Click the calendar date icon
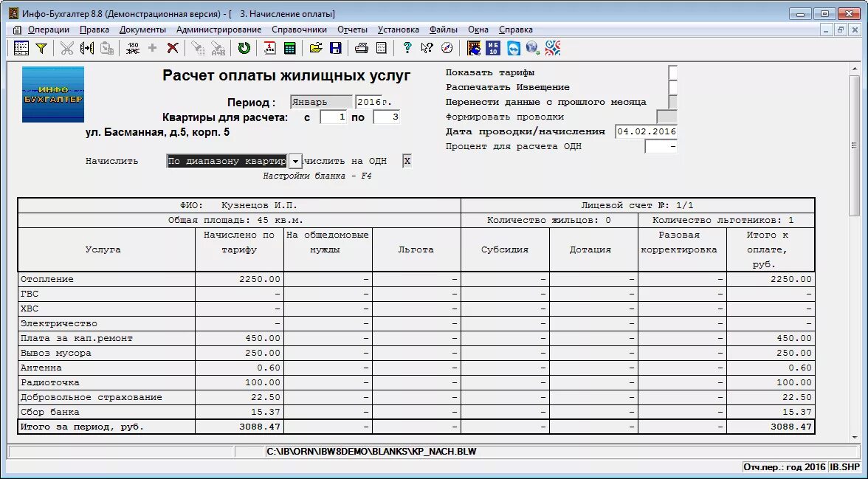The image size is (868, 479). pyautogui.click(x=269, y=48)
